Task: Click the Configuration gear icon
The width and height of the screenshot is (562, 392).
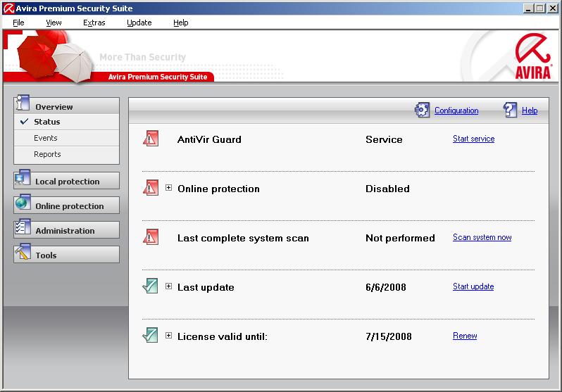Action: point(423,110)
